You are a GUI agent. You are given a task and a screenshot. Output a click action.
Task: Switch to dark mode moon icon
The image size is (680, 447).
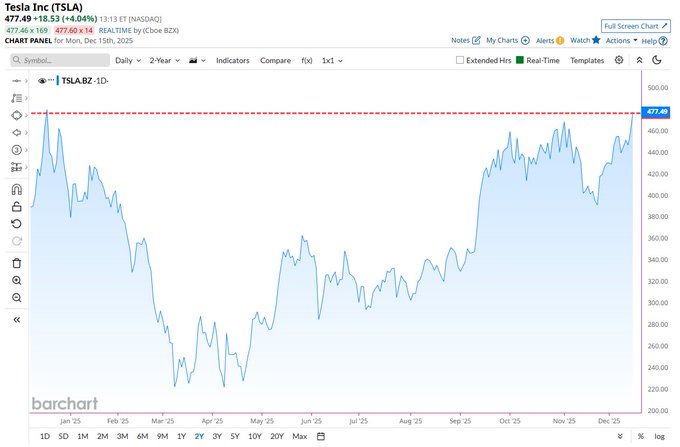657,60
